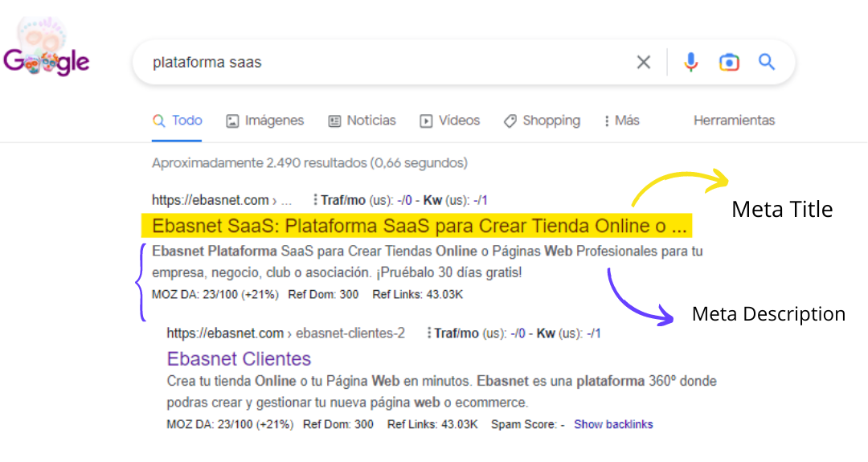The image size is (868, 462).
Task: Click the Google Doodle logo
Action: [46, 56]
